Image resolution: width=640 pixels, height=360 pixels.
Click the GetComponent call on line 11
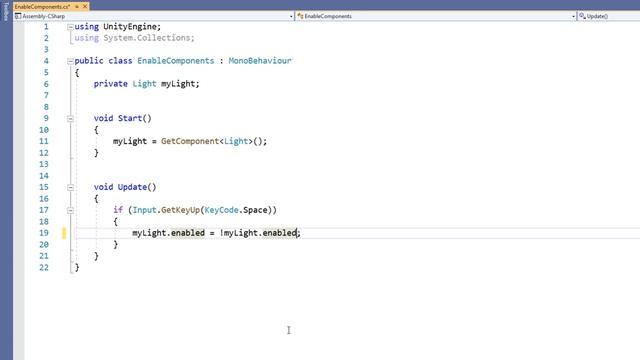point(190,141)
